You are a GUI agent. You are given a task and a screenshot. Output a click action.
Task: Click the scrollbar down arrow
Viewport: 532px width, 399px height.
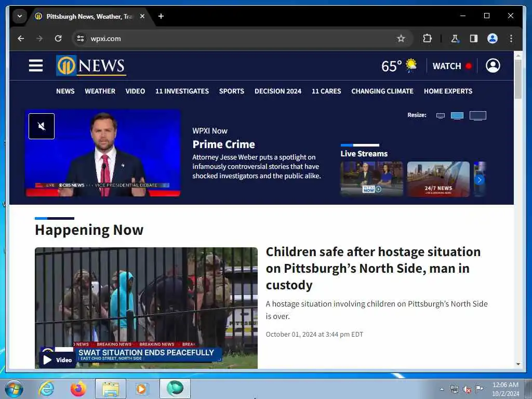click(518, 364)
